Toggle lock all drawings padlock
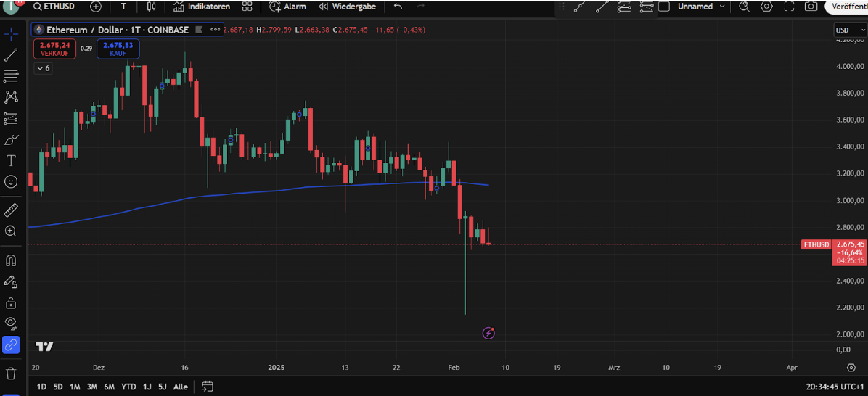This screenshot has width=868, height=396. pyautogui.click(x=11, y=302)
